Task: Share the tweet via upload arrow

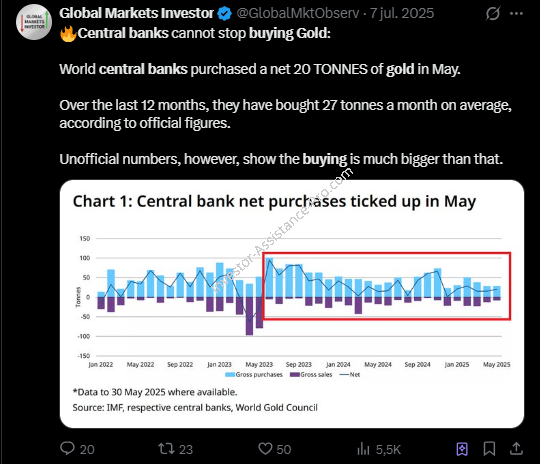Action: [516, 448]
